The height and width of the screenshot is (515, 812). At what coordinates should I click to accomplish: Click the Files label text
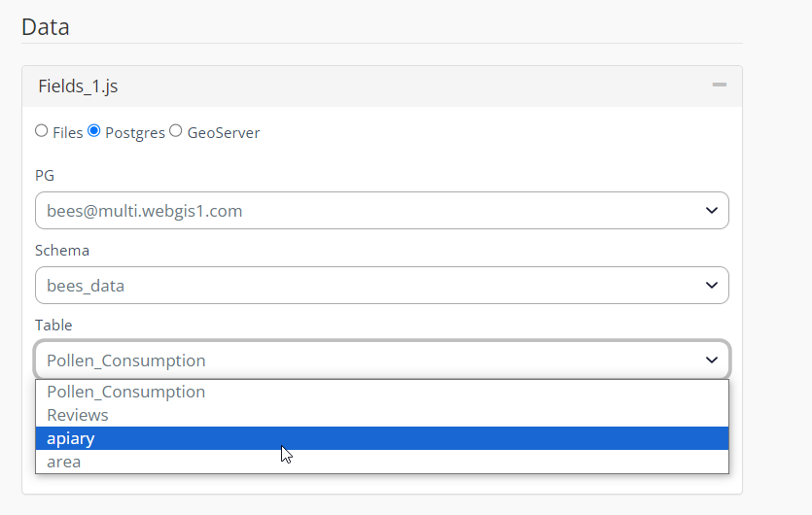click(67, 132)
